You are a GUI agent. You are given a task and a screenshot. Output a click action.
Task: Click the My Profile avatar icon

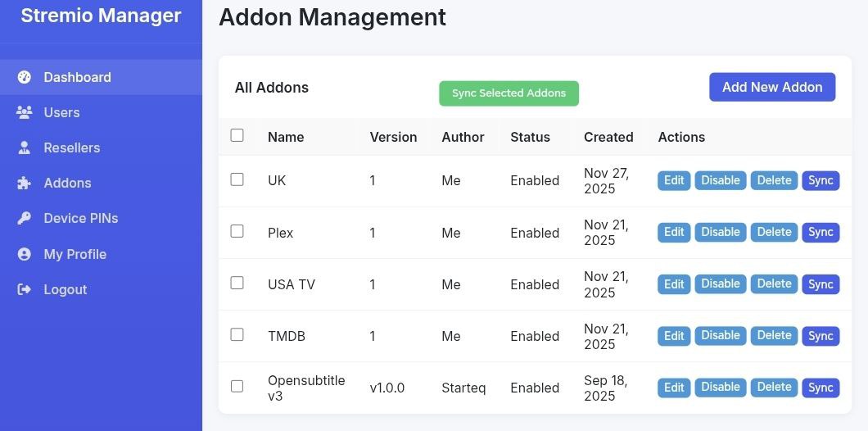point(24,254)
